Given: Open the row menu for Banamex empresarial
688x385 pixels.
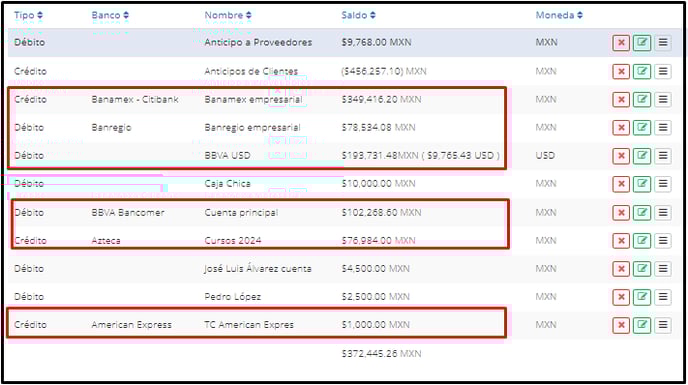Looking at the screenshot, I should (x=663, y=100).
